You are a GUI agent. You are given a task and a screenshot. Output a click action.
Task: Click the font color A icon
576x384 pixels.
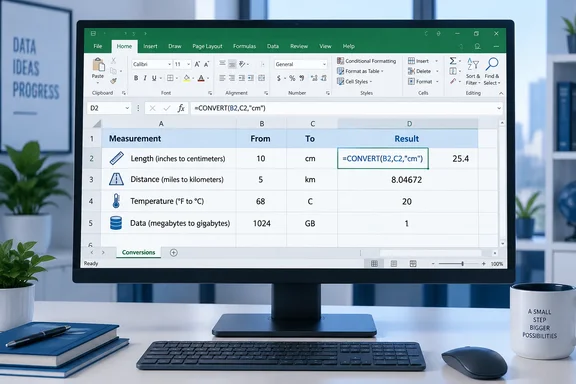pos(201,78)
